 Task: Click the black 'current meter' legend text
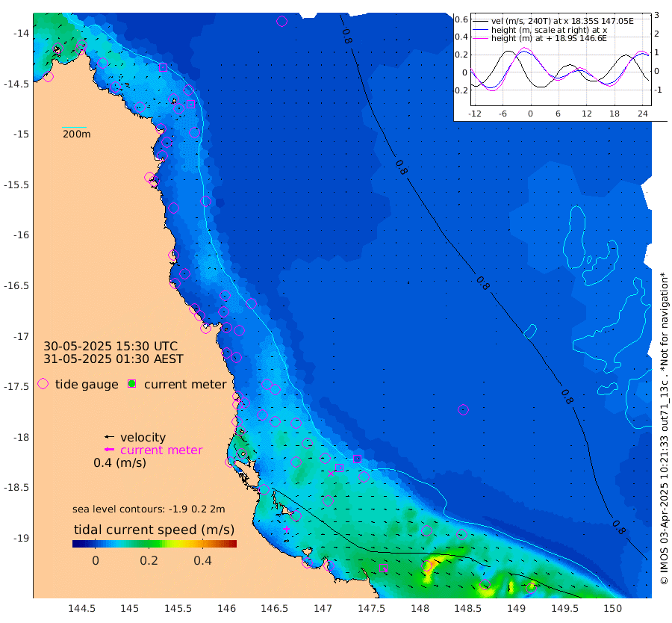pos(185,384)
